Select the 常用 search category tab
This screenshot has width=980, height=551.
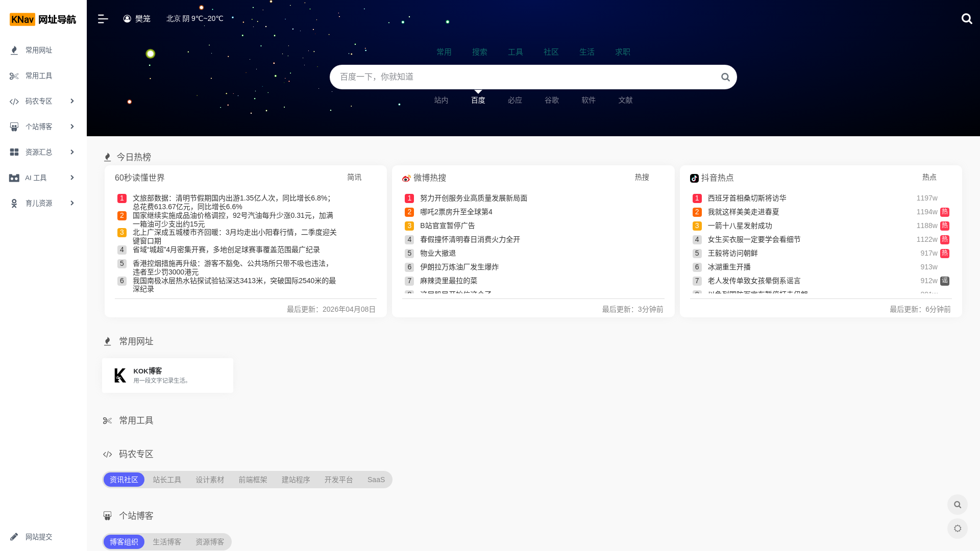pyautogui.click(x=444, y=52)
